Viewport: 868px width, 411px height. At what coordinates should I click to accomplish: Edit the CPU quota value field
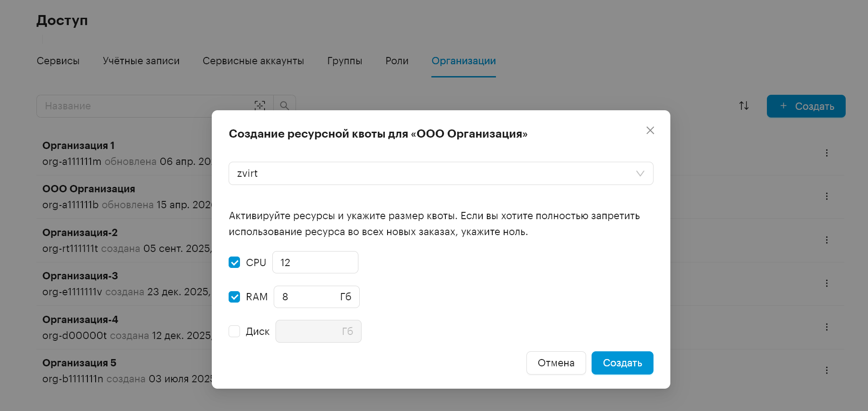tap(315, 262)
